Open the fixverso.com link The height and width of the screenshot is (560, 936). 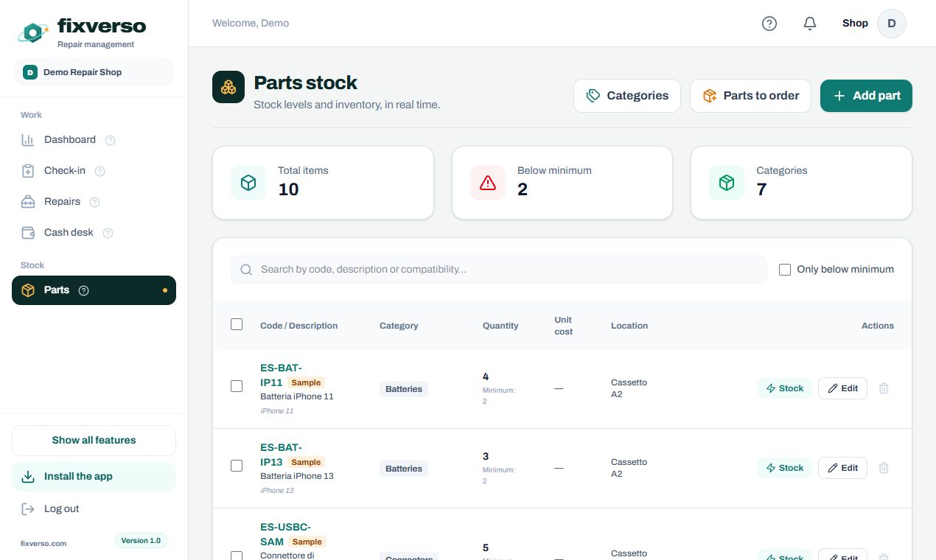[43, 544]
